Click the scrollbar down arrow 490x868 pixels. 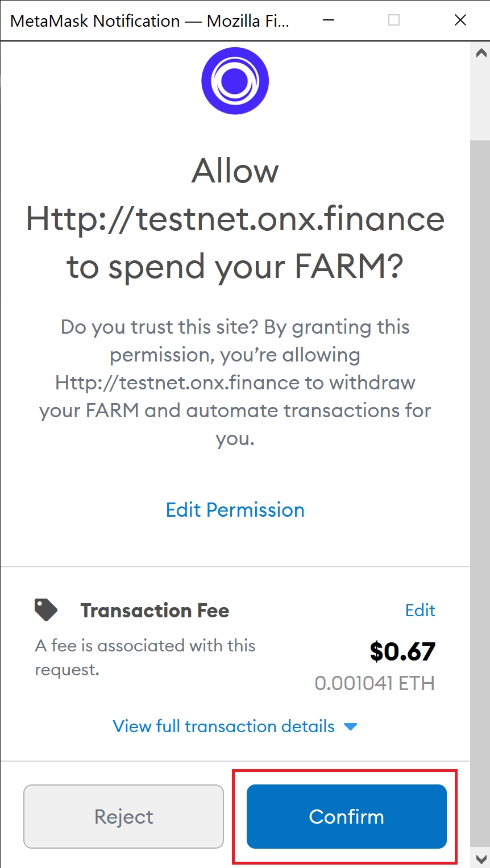(x=481, y=858)
